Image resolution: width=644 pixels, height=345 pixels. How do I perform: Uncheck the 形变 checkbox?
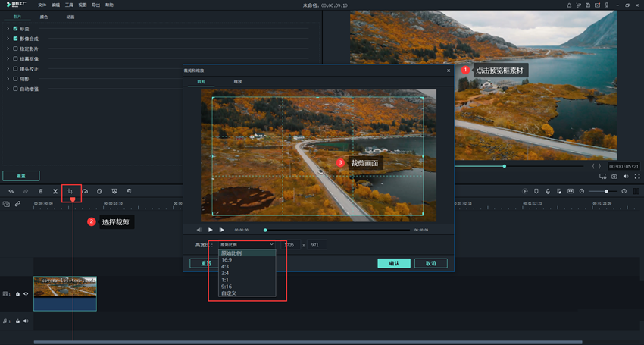click(15, 29)
